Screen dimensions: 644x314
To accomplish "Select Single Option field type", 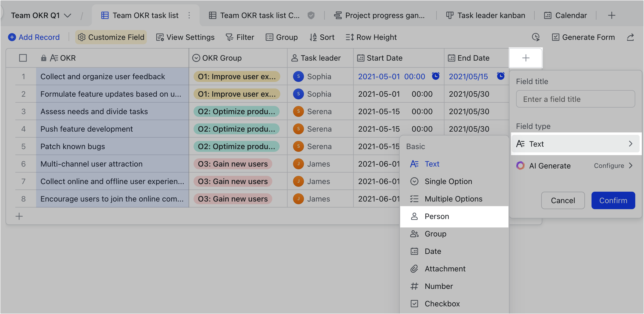I will [454, 181].
